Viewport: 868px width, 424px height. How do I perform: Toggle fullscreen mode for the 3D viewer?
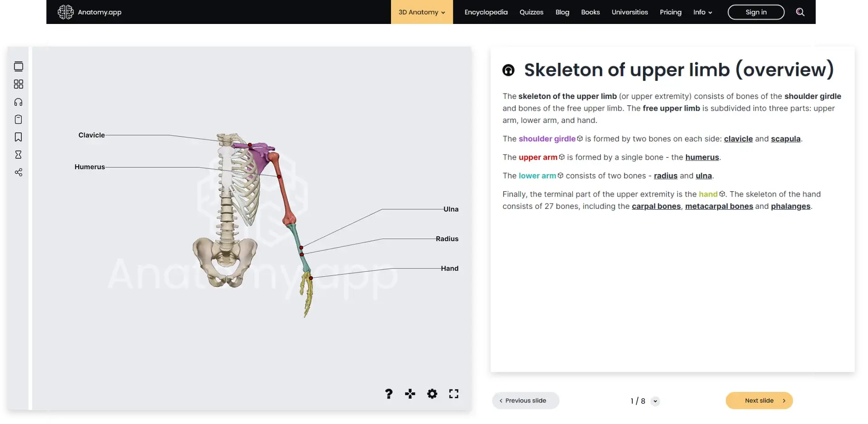pos(453,394)
